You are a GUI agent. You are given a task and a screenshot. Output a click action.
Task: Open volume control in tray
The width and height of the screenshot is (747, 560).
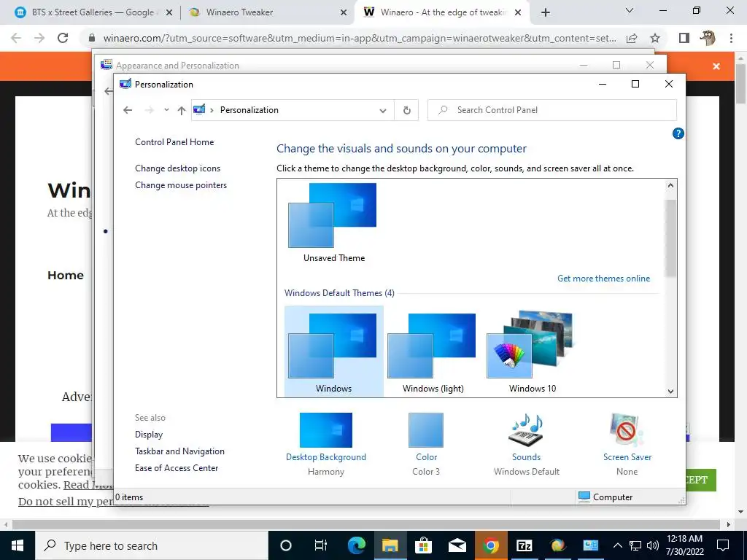[653, 545]
